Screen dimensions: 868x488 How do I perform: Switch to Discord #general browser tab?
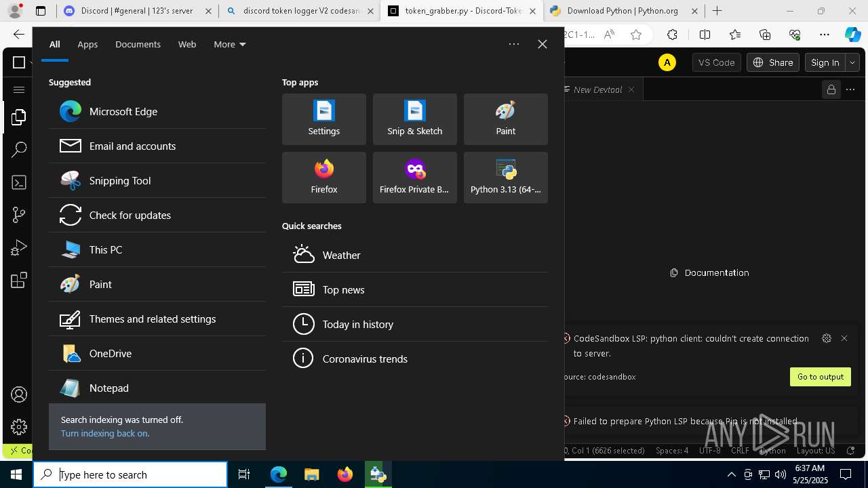click(x=136, y=11)
